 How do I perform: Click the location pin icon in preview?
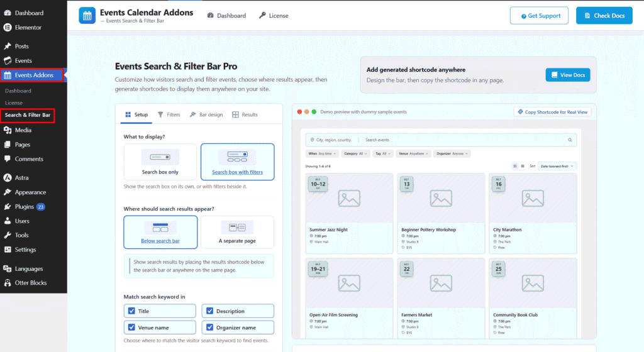312,140
